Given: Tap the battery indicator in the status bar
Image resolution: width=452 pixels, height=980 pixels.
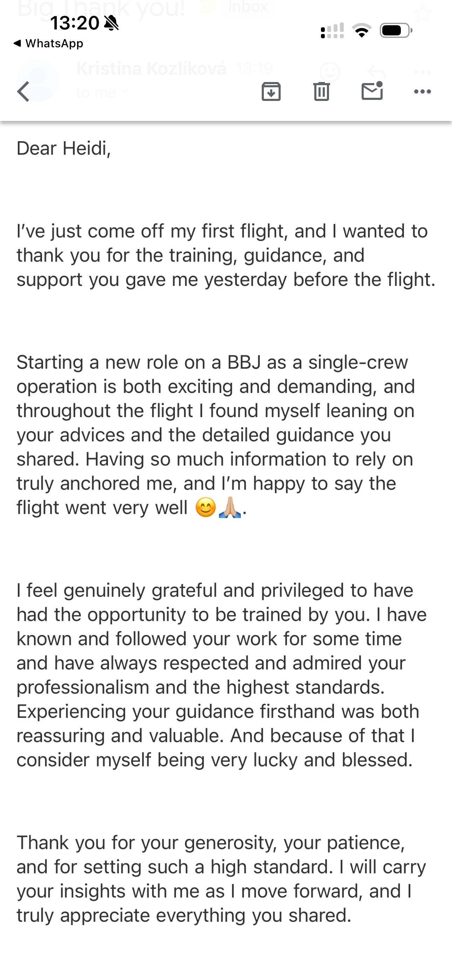Looking at the screenshot, I should tap(396, 30).
